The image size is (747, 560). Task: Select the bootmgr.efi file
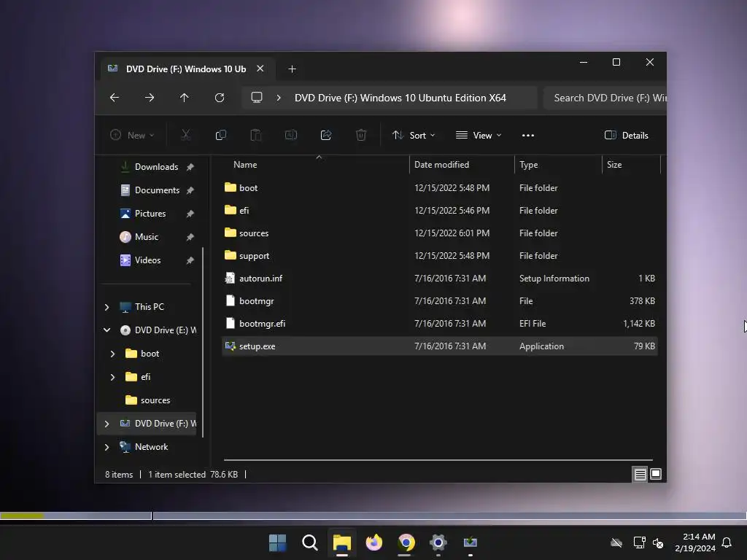(x=440, y=323)
